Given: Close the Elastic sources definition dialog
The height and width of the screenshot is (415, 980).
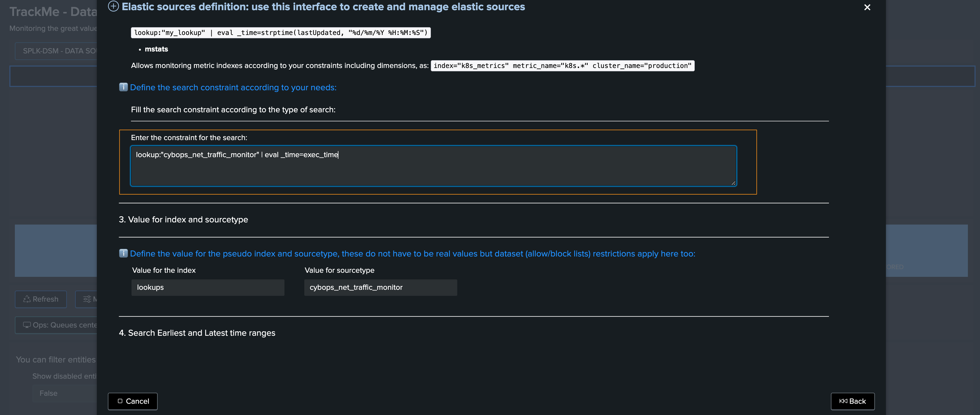Looking at the screenshot, I should (867, 7).
